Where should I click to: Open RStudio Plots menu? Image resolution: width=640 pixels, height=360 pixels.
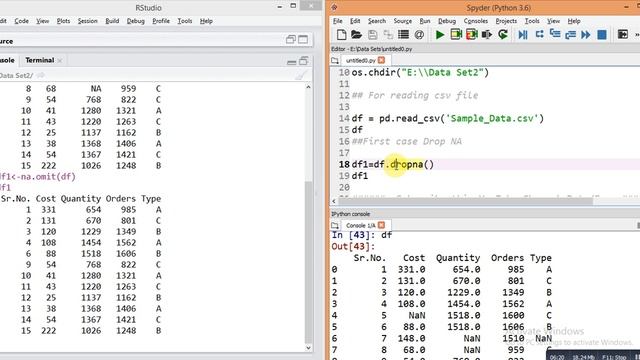63,21
